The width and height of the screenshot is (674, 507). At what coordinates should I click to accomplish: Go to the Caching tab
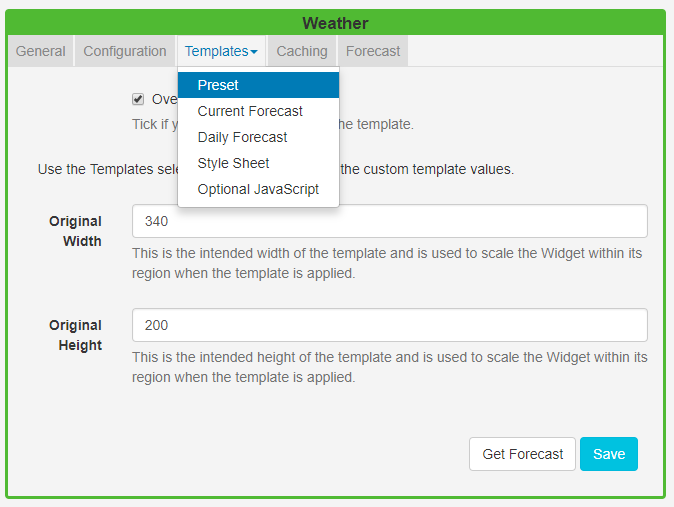click(x=301, y=51)
